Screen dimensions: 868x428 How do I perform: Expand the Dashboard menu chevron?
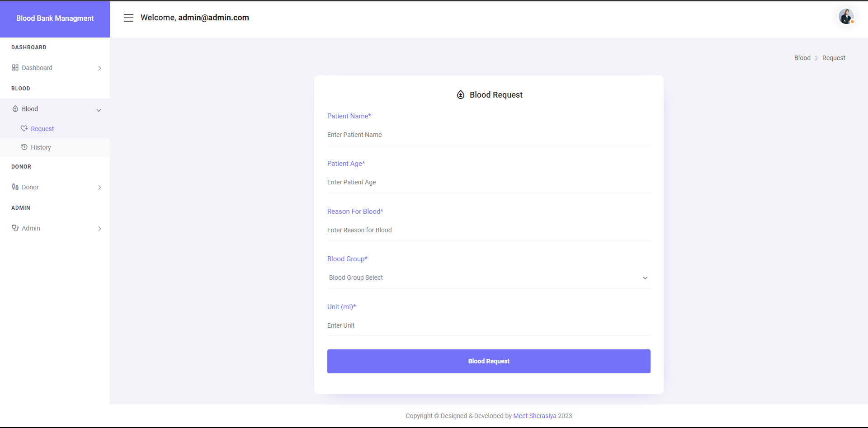tap(99, 68)
